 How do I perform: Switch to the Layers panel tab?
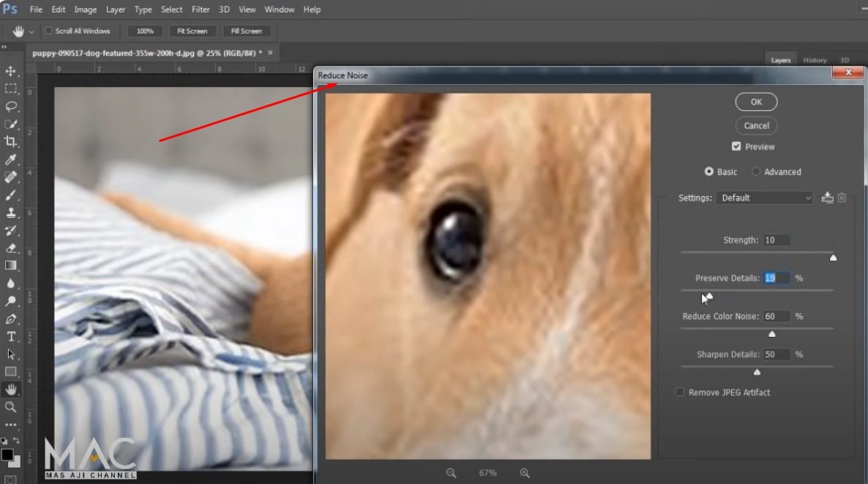click(x=780, y=60)
